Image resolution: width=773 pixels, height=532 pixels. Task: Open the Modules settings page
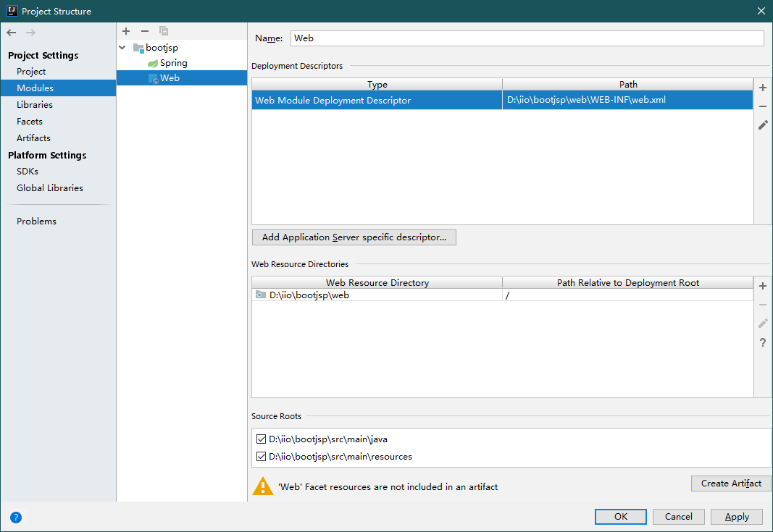pos(58,88)
